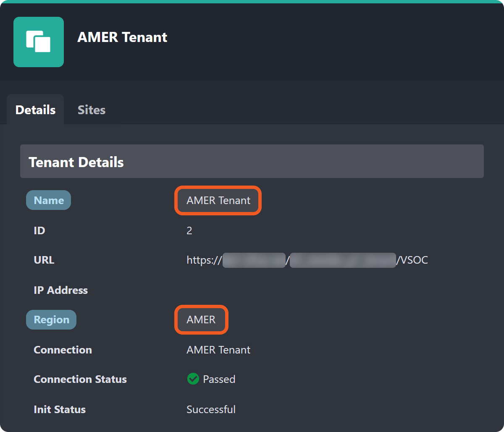The image size is (504, 432).
Task: Click the Tenant Details section header
Action: [76, 162]
